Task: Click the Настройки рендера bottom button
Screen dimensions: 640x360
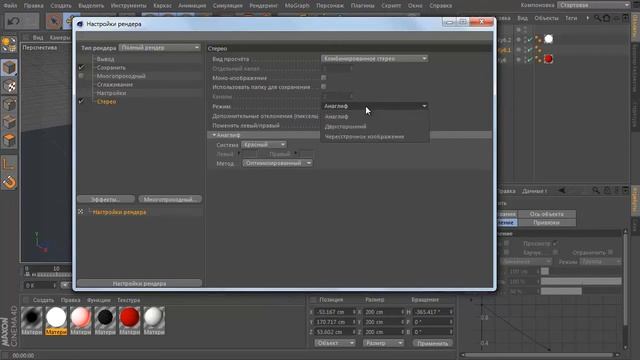Action: (139, 283)
